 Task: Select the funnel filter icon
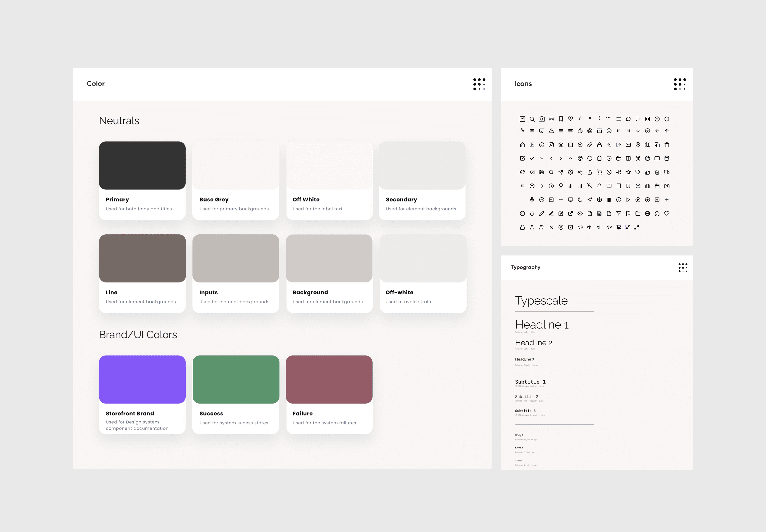click(x=619, y=214)
